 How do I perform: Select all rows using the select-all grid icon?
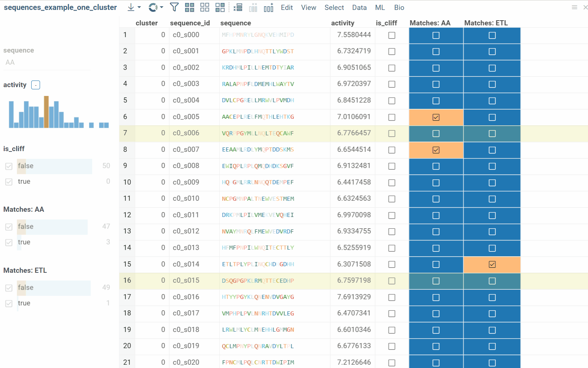190,7
